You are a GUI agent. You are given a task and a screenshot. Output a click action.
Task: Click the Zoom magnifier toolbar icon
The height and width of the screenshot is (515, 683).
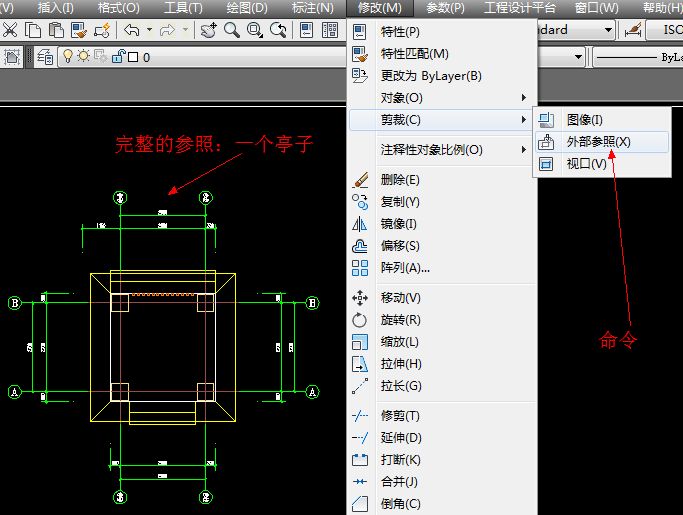click(x=232, y=30)
